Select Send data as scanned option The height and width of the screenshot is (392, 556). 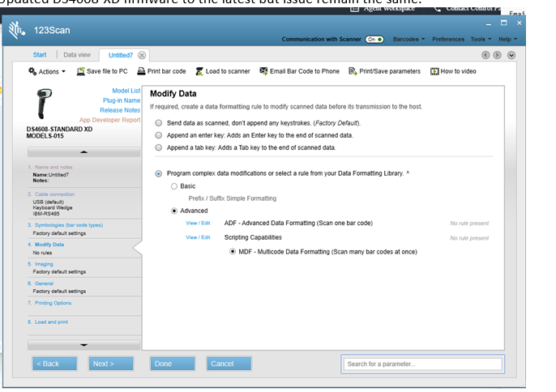pos(159,123)
